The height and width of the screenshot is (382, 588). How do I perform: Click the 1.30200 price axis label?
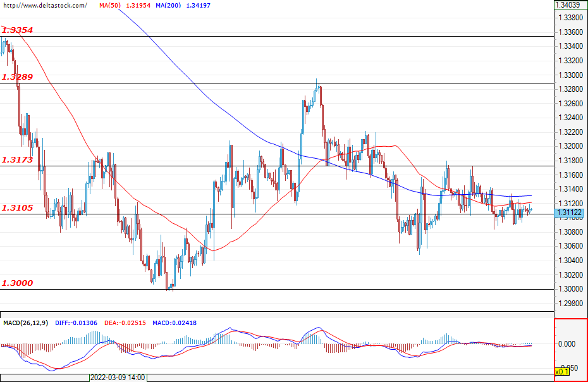[x=571, y=274]
